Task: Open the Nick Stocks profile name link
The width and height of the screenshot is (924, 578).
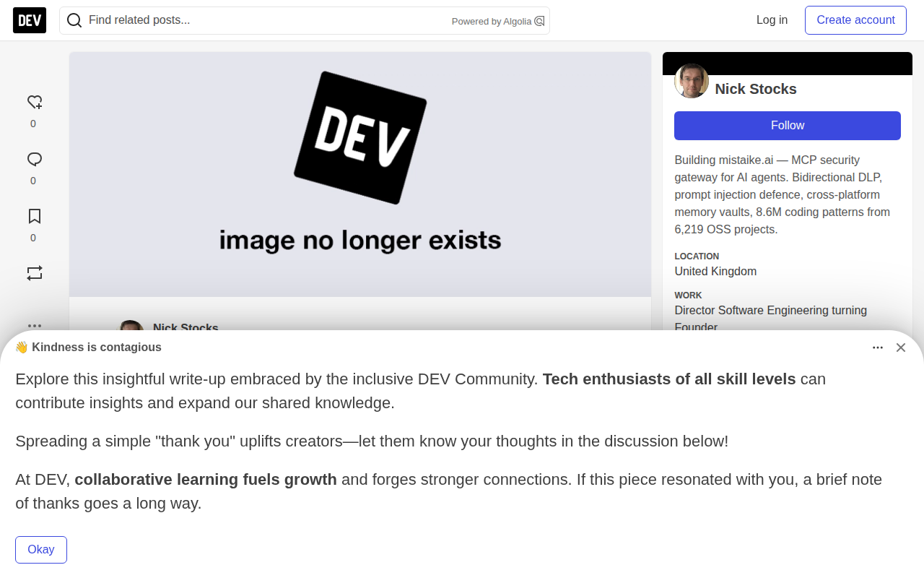Action: [x=756, y=89]
